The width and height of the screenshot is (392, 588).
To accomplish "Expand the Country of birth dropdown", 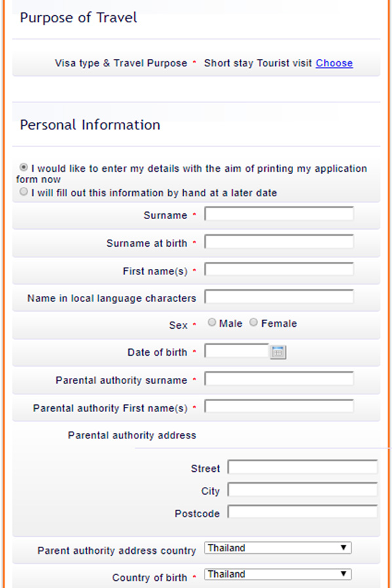I will 278,574.
